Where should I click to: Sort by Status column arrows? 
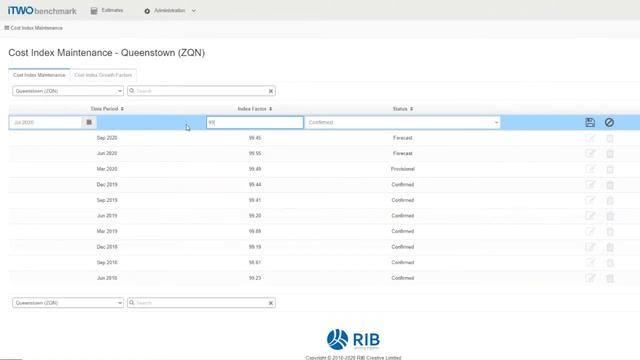click(411, 109)
